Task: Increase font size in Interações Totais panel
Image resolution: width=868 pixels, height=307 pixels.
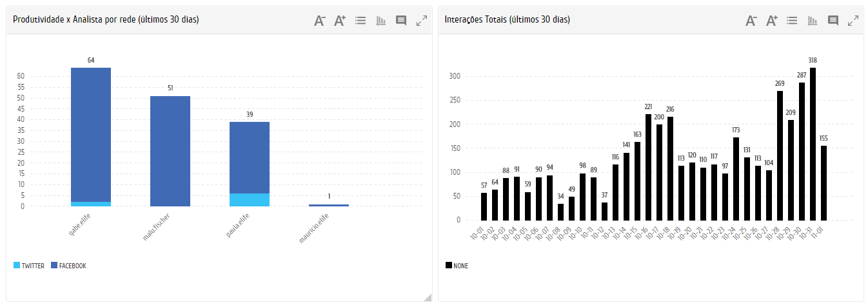Action: [x=772, y=21]
